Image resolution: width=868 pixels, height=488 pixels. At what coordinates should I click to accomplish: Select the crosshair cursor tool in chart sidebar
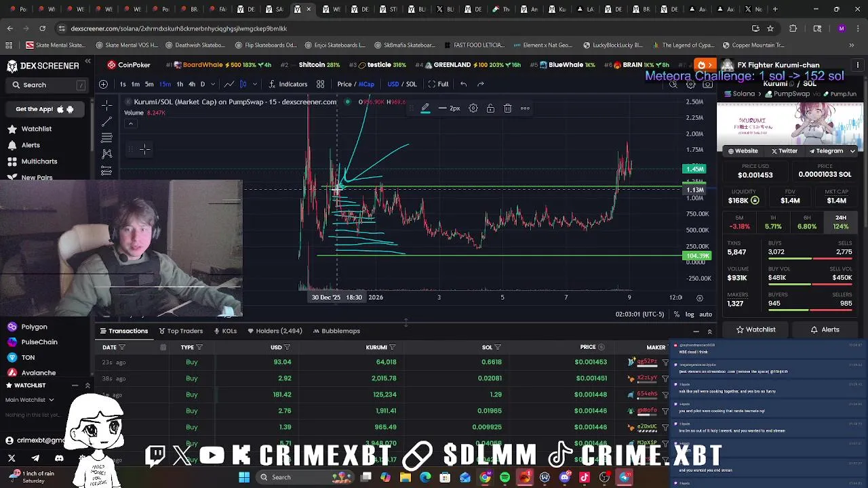click(106, 106)
